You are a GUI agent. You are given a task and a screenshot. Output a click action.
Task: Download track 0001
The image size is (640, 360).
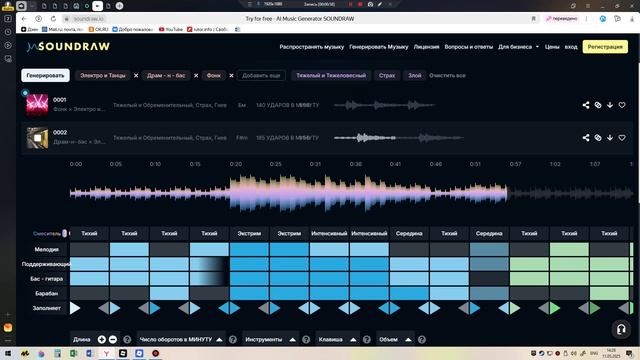(610, 105)
